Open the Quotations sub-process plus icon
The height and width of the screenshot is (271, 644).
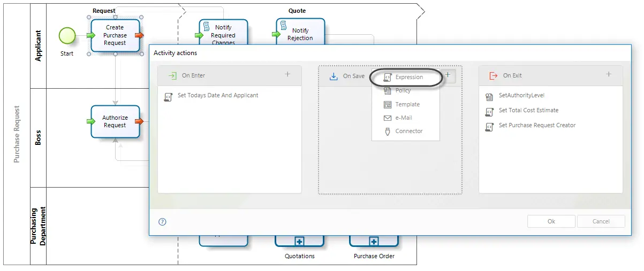(299, 242)
